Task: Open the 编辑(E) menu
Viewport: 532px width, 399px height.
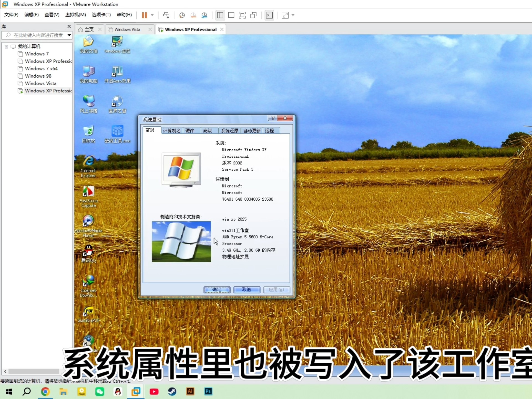Action: tap(32, 15)
